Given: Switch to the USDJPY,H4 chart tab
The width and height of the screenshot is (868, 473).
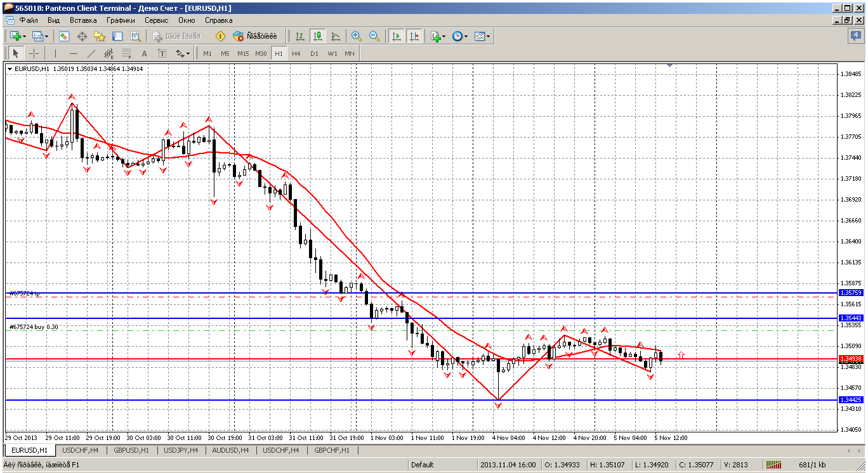Looking at the screenshot, I should coord(181,450).
